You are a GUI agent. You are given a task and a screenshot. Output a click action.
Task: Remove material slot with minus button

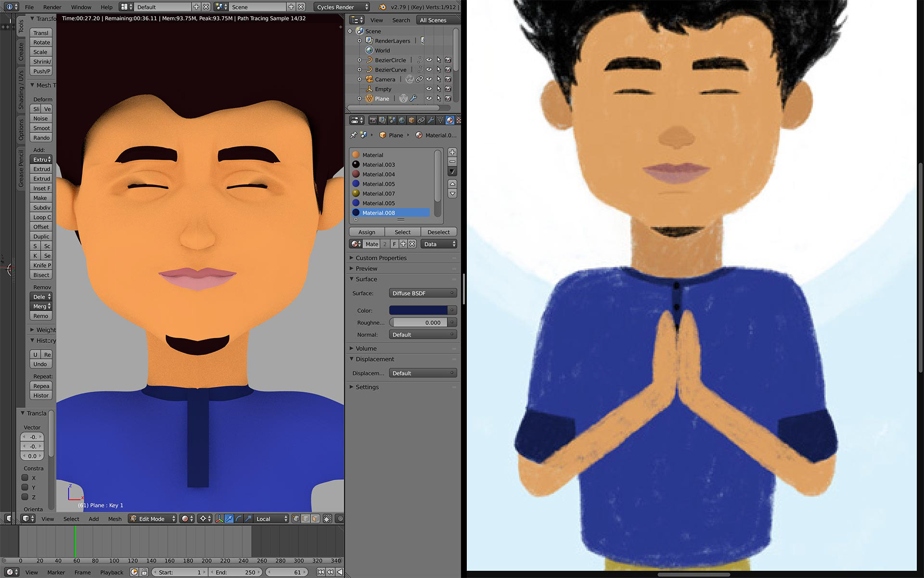coord(452,162)
